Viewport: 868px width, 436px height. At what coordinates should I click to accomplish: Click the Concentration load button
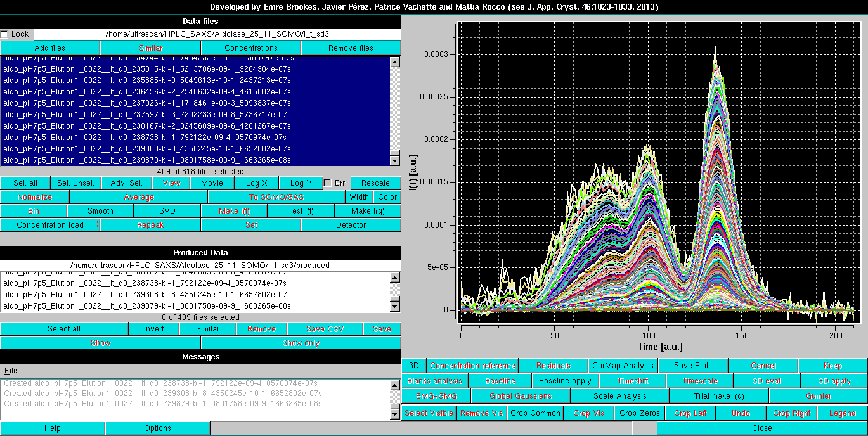tap(50, 225)
